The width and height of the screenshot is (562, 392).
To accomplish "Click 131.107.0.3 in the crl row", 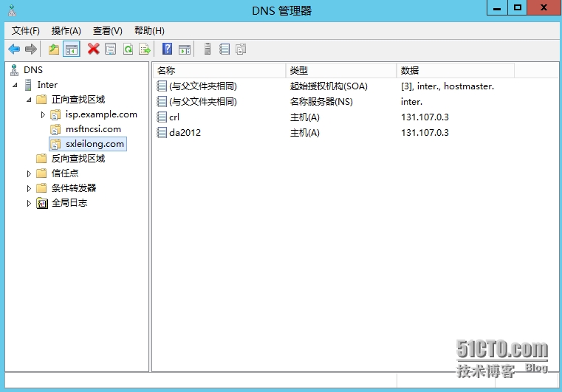I will tap(425, 117).
